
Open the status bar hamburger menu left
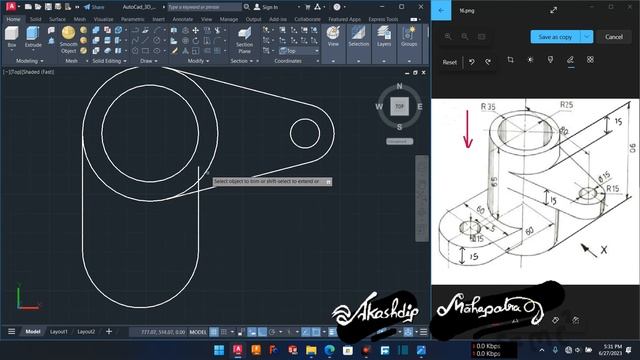pyautogui.click(x=11, y=331)
